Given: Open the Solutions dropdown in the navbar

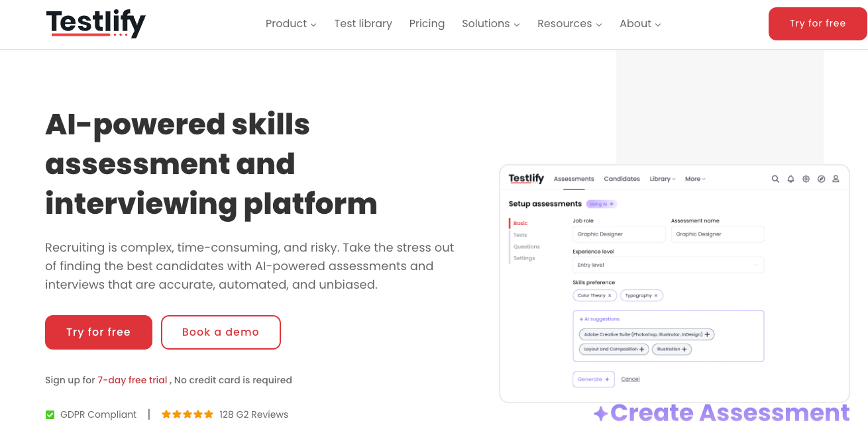Looking at the screenshot, I should point(490,24).
